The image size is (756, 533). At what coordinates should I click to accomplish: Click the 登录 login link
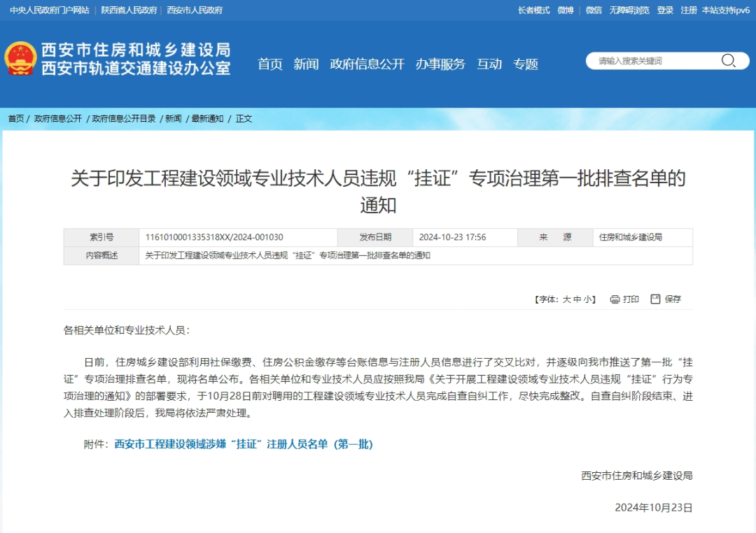click(x=665, y=10)
